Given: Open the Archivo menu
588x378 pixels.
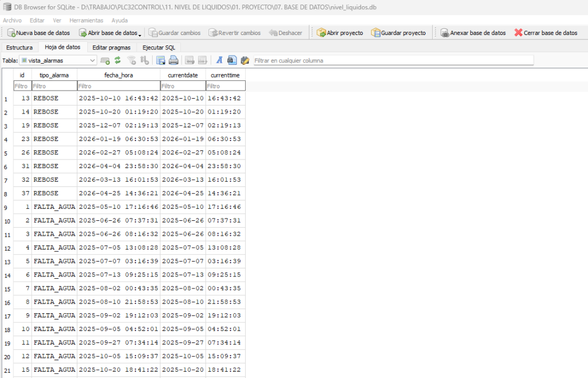Looking at the screenshot, I should click(x=13, y=20).
